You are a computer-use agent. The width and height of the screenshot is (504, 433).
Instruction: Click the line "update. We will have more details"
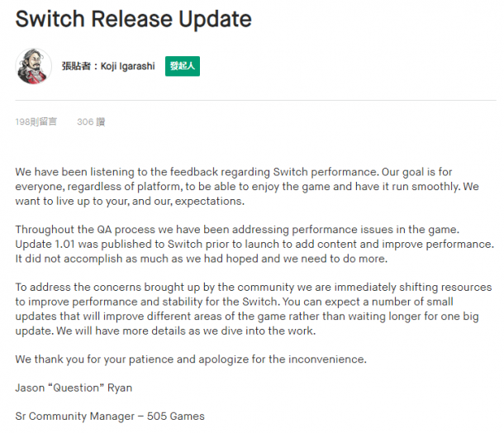[165, 331]
